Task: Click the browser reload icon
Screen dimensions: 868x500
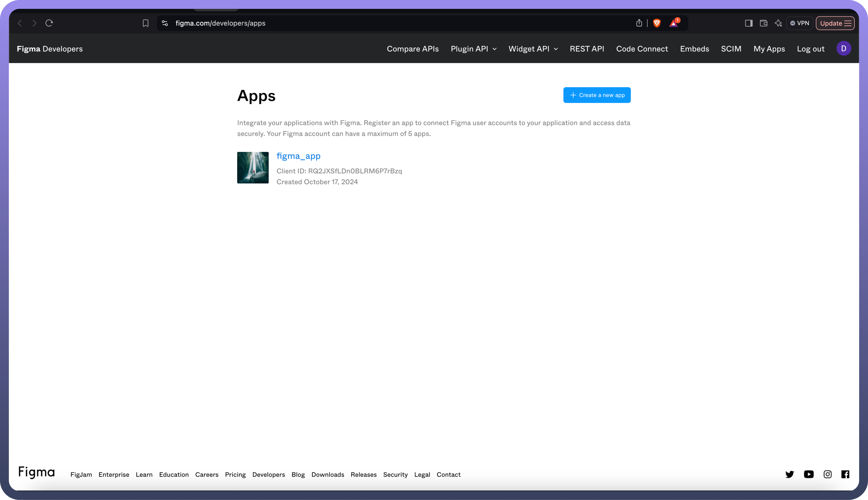Action: pyautogui.click(x=49, y=23)
